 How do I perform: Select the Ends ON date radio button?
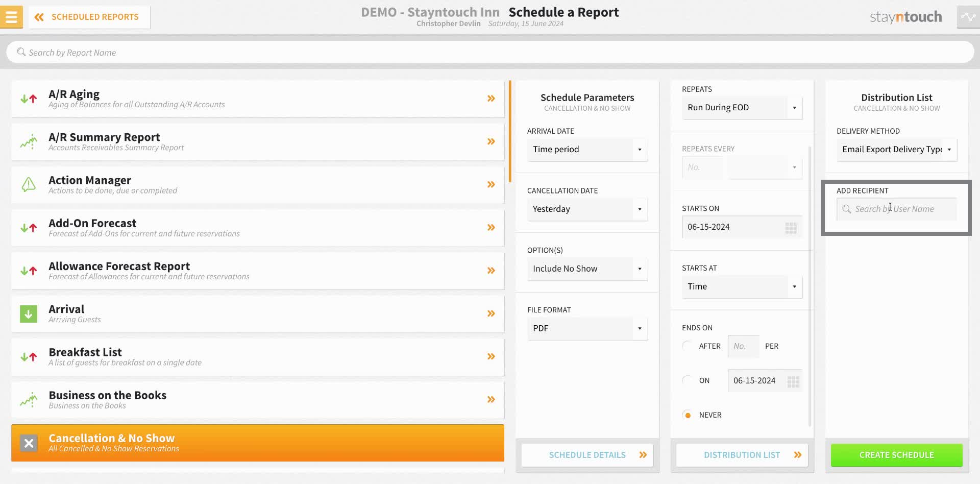coord(688,380)
